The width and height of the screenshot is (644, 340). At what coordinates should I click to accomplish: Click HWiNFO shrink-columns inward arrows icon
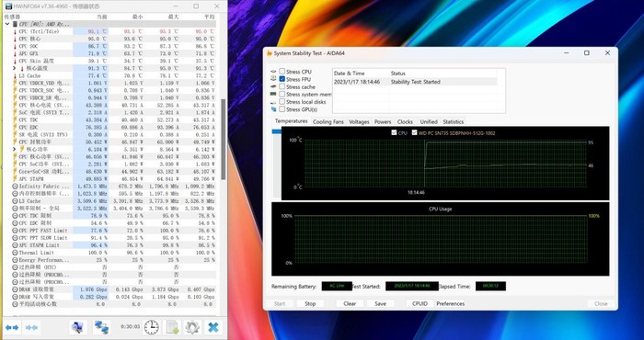point(31,327)
